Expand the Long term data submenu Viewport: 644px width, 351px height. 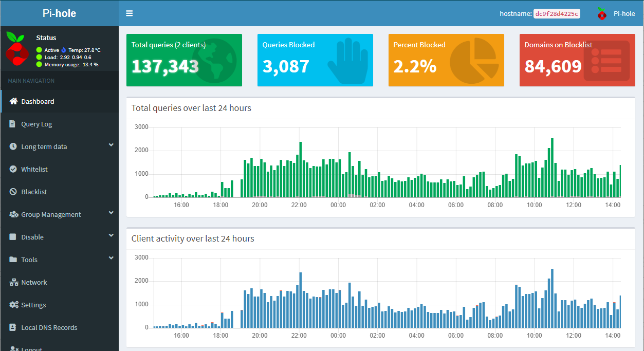click(x=111, y=146)
